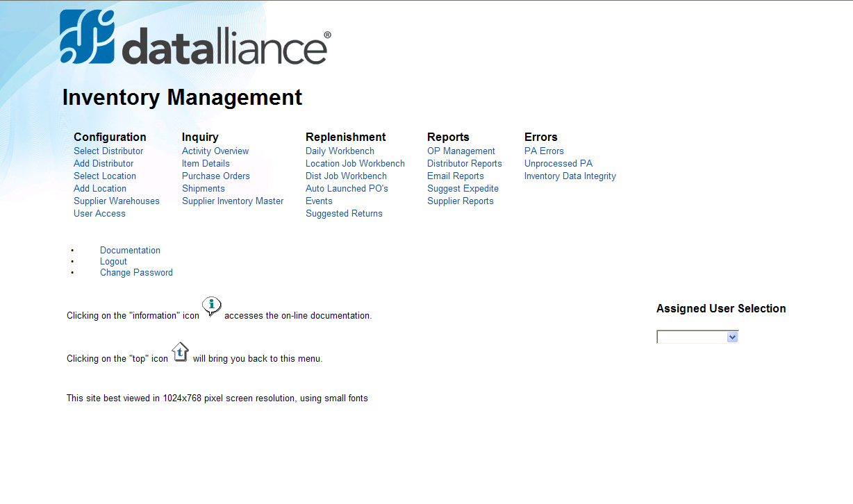
Task: Open Select Distributor link
Action: [x=108, y=151]
